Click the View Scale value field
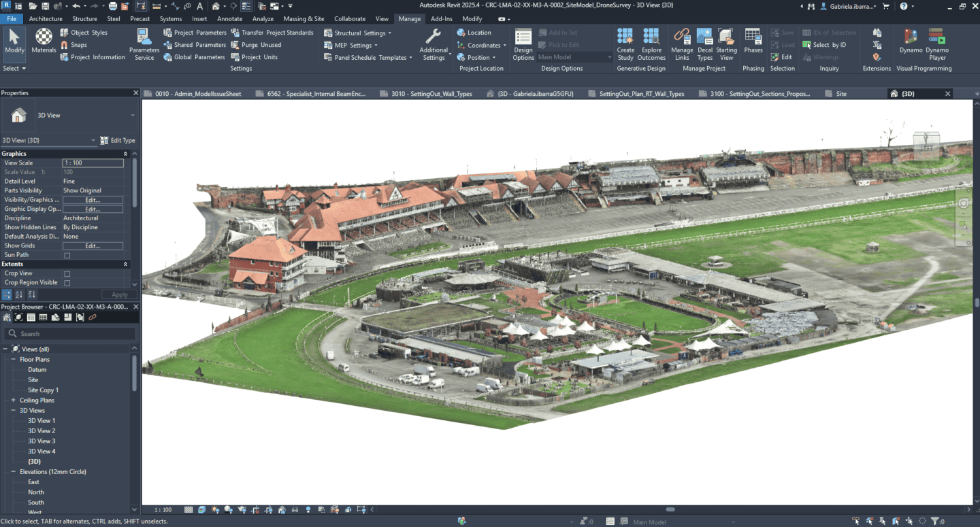Image resolution: width=980 pixels, height=527 pixels. click(93, 163)
